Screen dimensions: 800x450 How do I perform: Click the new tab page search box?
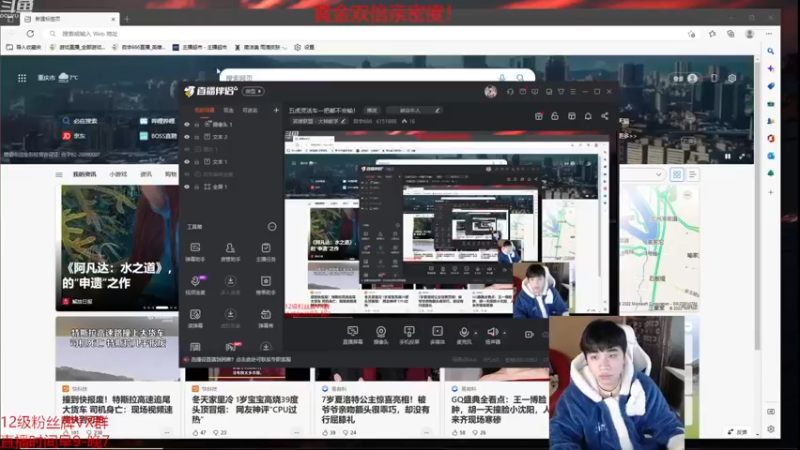coord(378,77)
